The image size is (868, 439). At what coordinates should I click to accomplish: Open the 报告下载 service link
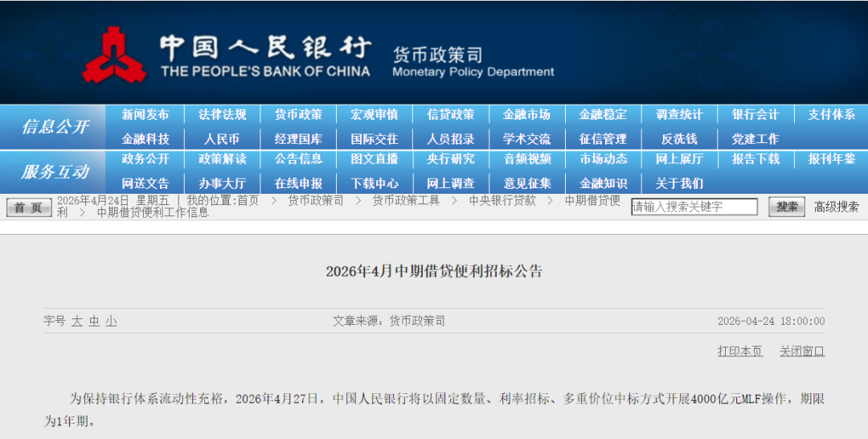point(755,159)
